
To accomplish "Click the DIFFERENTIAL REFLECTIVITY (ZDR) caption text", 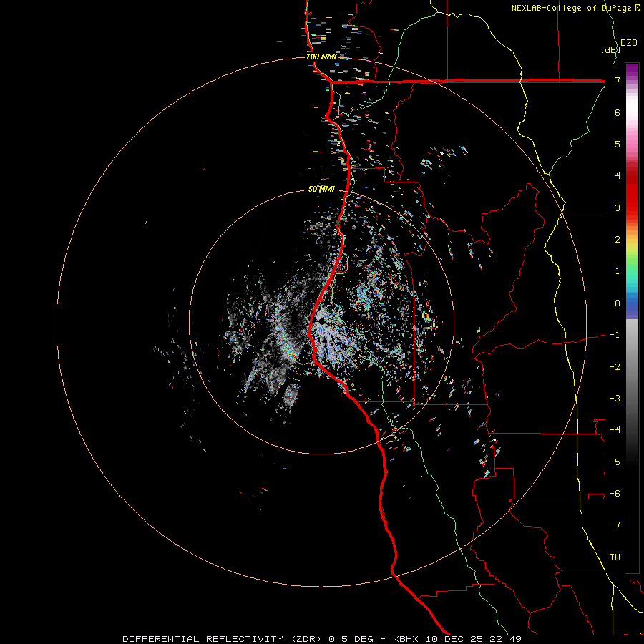I will pos(223,639).
